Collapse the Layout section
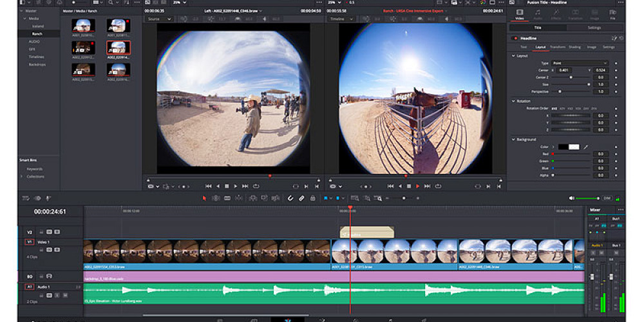 [x=513, y=55]
